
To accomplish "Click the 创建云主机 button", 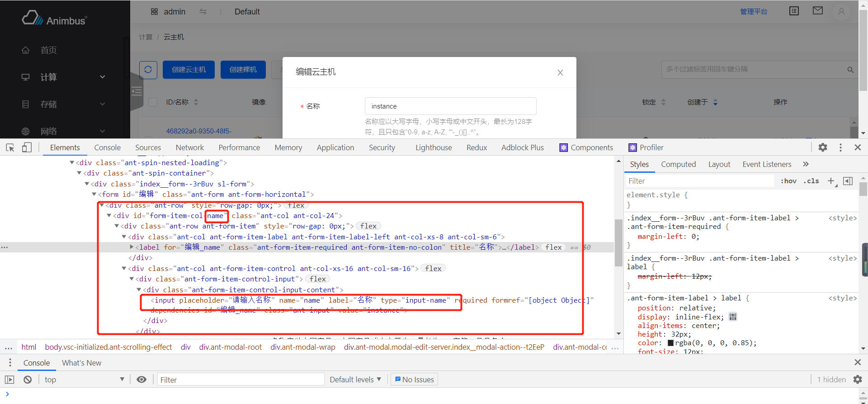I will [189, 70].
